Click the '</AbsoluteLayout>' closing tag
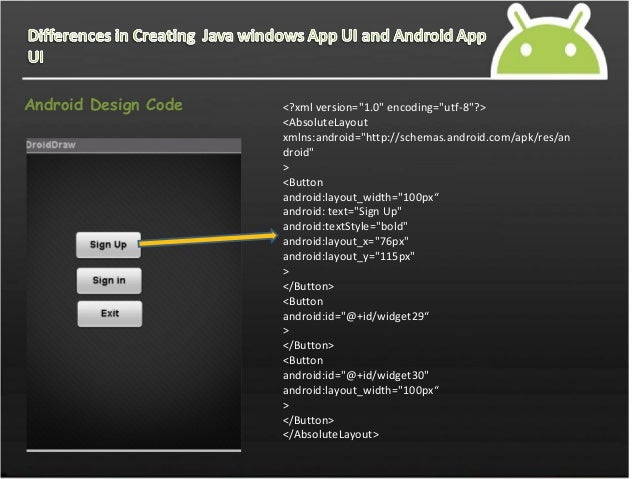This screenshot has width=638, height=479. click(330, 435)
